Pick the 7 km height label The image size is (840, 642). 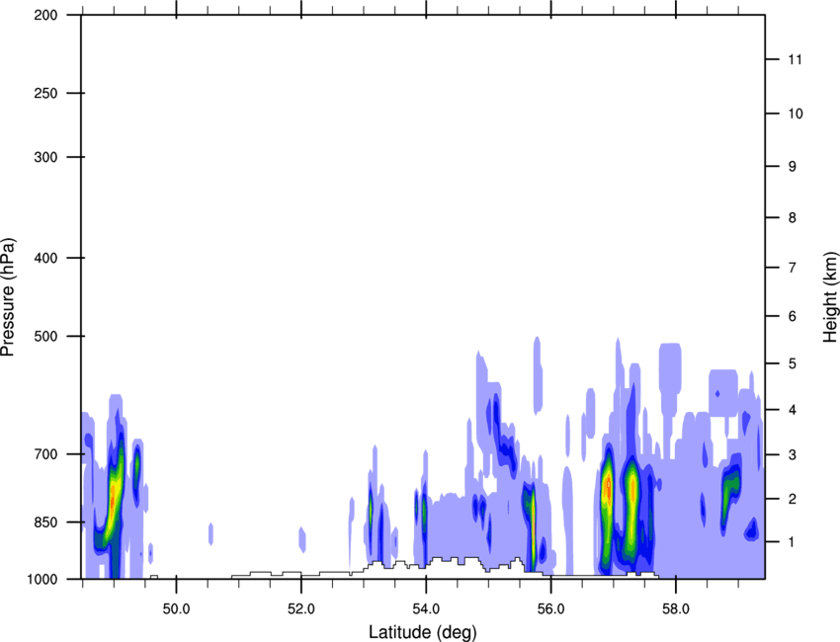pyautogui.click(x=792, y=268)
